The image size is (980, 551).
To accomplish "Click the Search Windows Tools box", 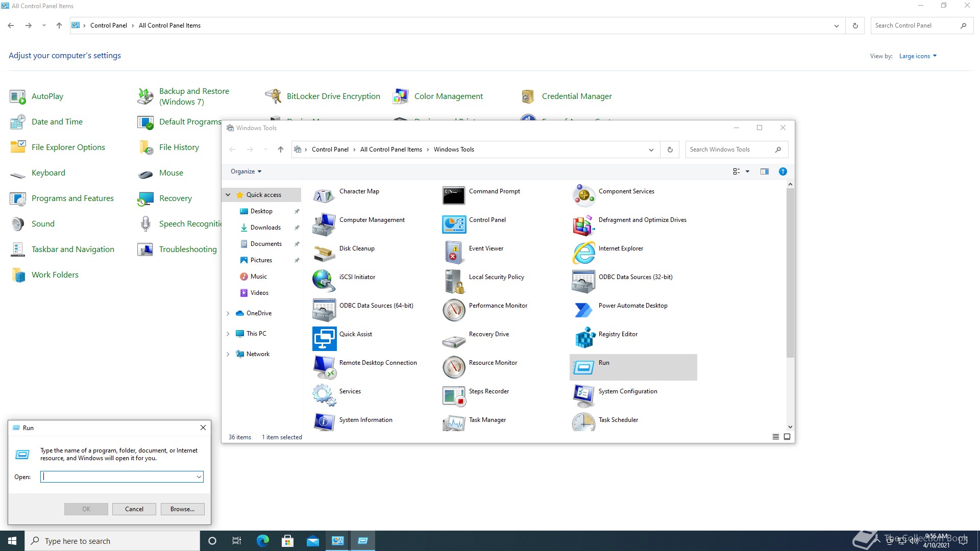I will click(x=737, y=149).
